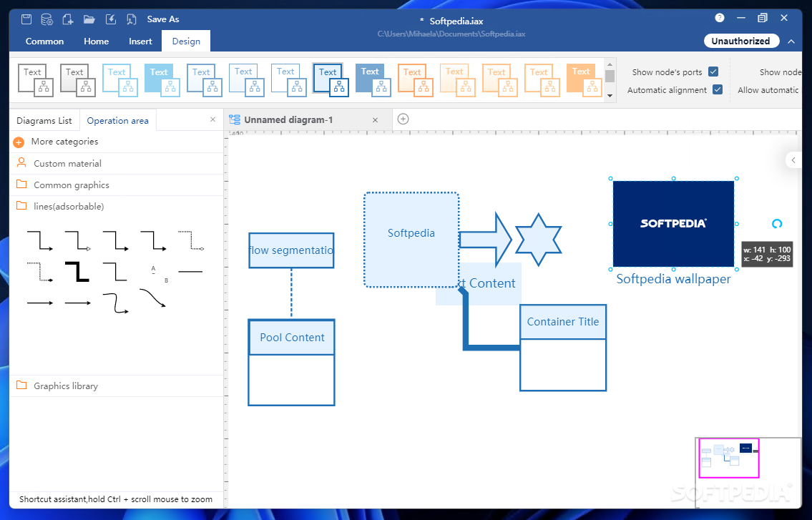
Task: Click the orange plus More categories icon
Action: pyautogui.click(x=19, y=142)
